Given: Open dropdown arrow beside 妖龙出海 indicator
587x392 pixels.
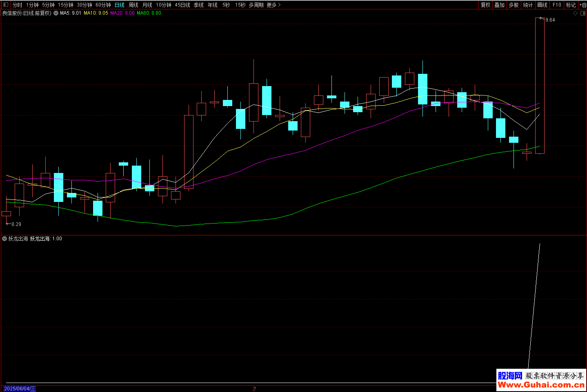Looking at the screenshot, I should point(4,239).
